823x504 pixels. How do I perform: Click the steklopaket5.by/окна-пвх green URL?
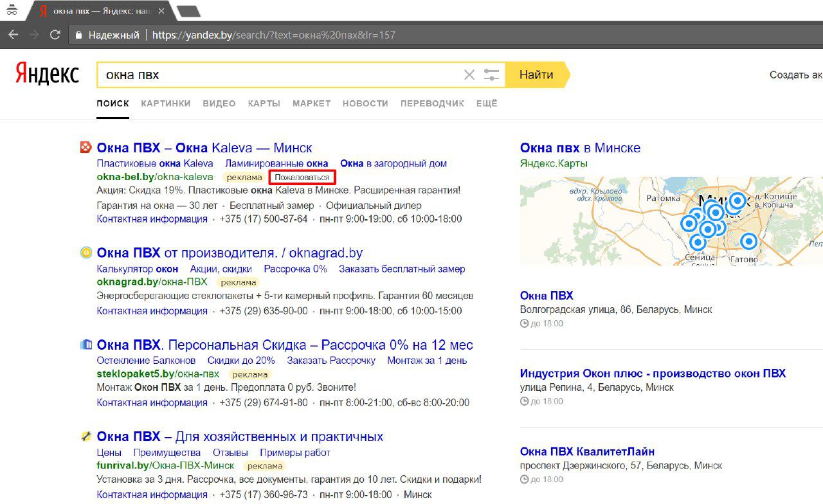point(158,374)
